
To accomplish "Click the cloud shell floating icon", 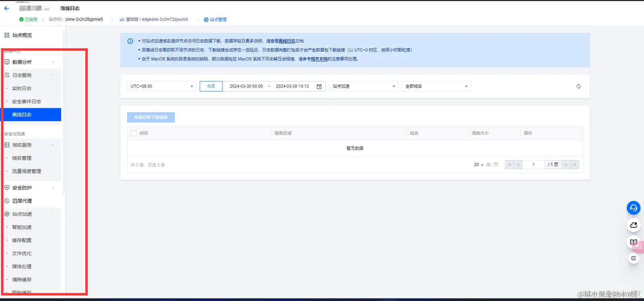I will coord(634,225).
